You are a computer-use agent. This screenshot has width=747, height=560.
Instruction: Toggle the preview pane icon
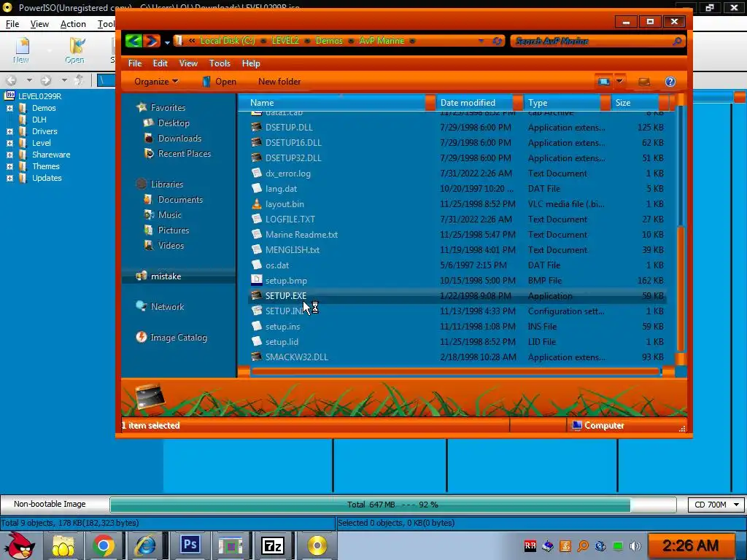(644, 82)
